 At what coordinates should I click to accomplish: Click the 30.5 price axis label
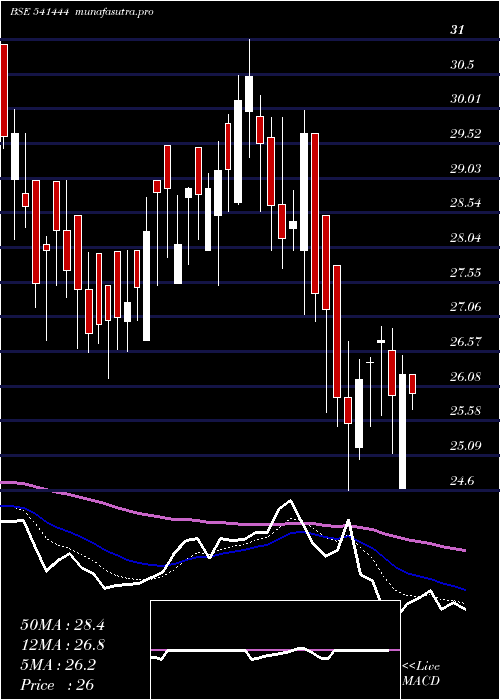coord(462,65)
